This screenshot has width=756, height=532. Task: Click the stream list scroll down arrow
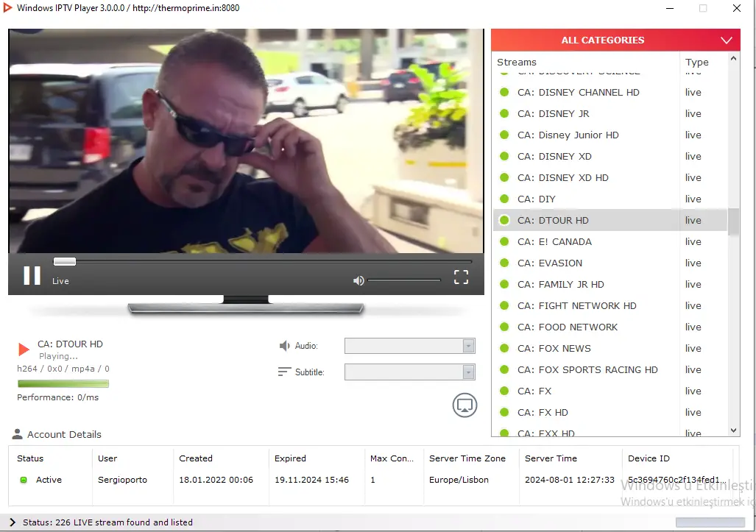pos(733,430)
